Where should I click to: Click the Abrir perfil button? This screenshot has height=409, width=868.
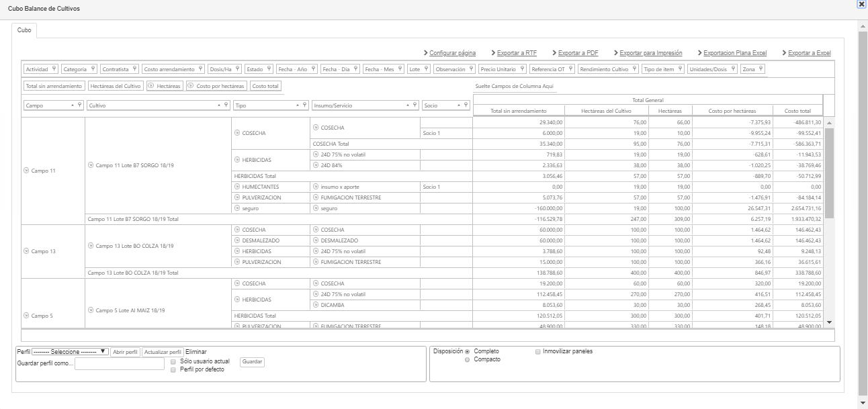pyautogui.click(x=126, y=352)
